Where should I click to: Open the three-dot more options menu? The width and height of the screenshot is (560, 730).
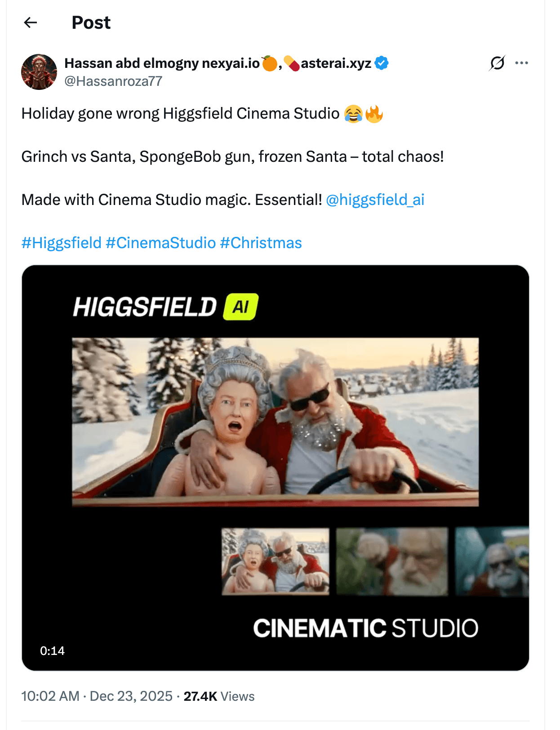click(x=521, y=63)
